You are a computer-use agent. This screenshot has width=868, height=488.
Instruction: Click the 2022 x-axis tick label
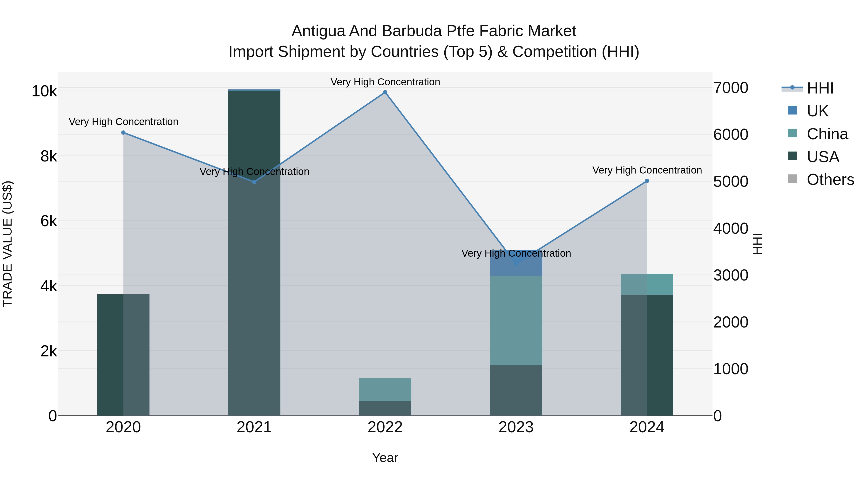coord(385,427)
